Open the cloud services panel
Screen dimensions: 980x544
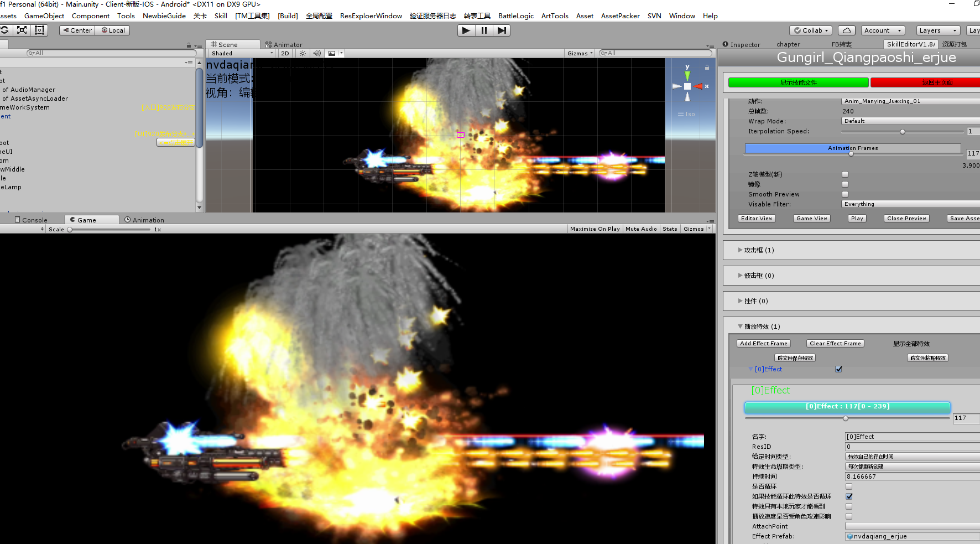click(846, 30)
